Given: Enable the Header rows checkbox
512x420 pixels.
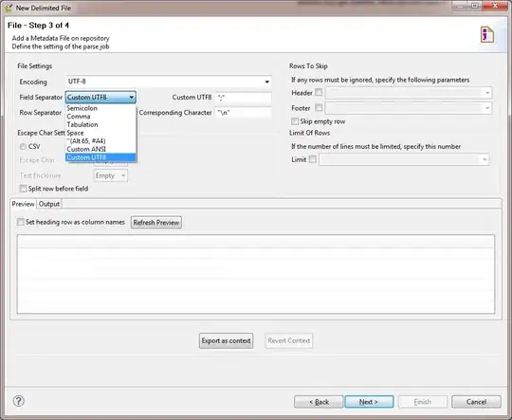Looking at the screenshot, I should coord(319,92).
